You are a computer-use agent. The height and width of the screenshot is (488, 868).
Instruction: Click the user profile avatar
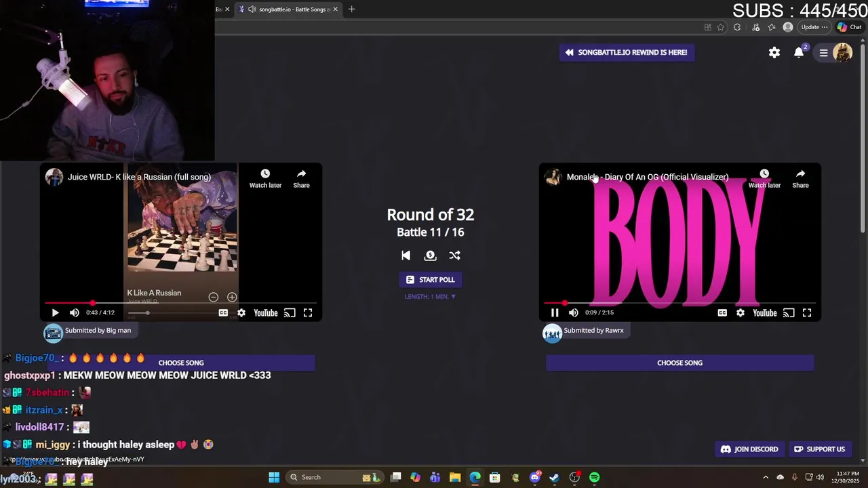click(842, 52)
